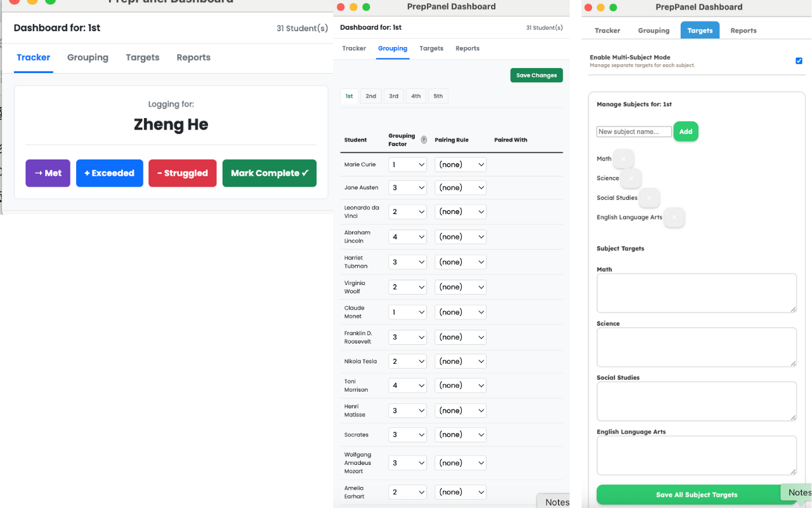Remove the Social Studies subject

coord(649,198)
